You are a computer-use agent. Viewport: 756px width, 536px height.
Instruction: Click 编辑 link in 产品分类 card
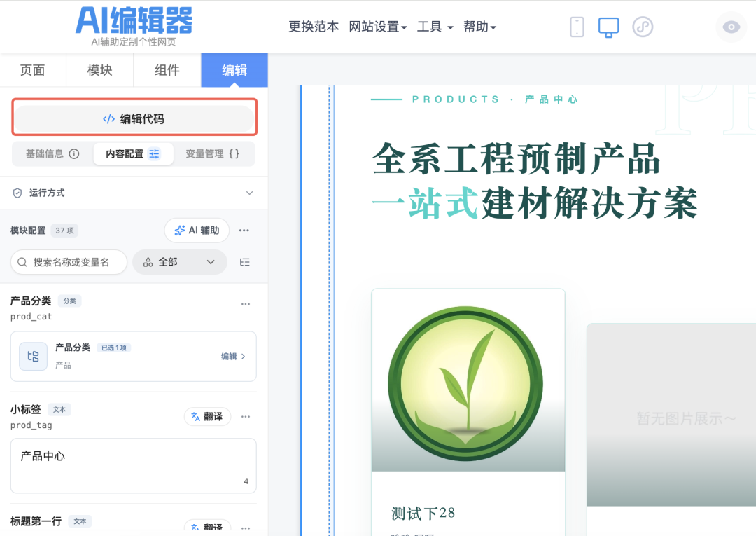(x=233, y=356)
